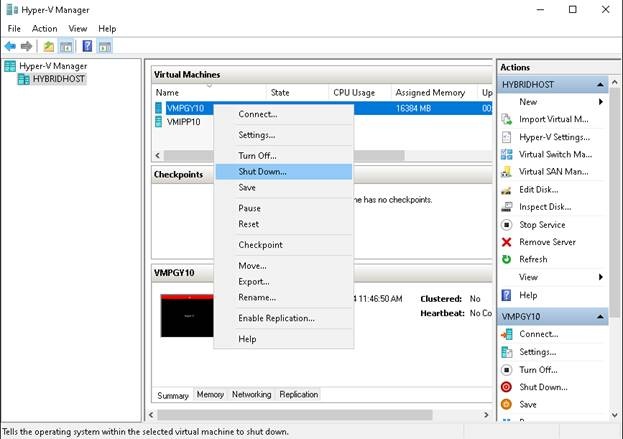Click the Show/Hide Console Tree toolbar icon
Viewport: 623px width, 439px height.
66,46
